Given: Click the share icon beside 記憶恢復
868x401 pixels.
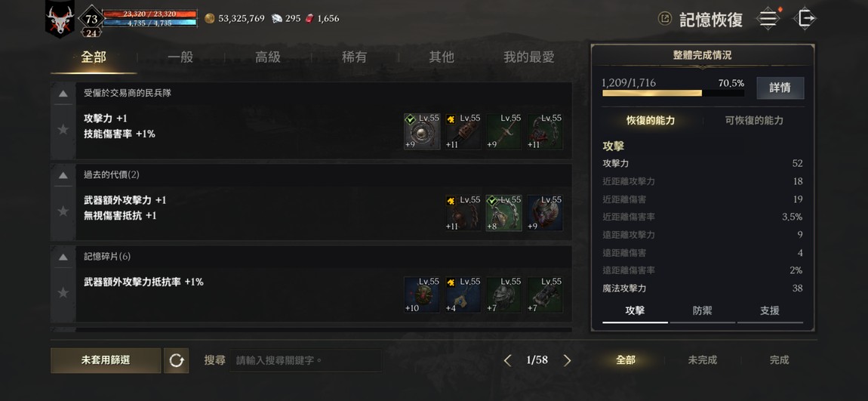Looking at the screenshot, I should tap(665, 19).
